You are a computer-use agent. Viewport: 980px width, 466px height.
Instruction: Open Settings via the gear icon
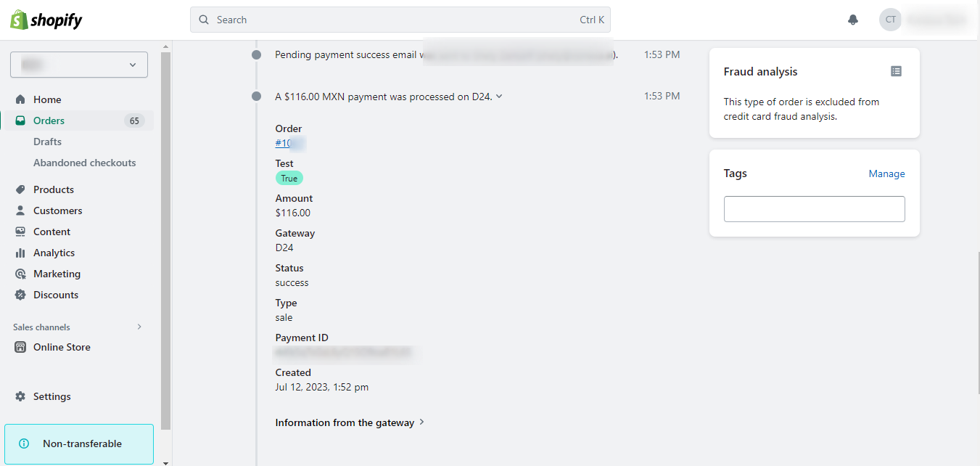(x=20, y=396)
